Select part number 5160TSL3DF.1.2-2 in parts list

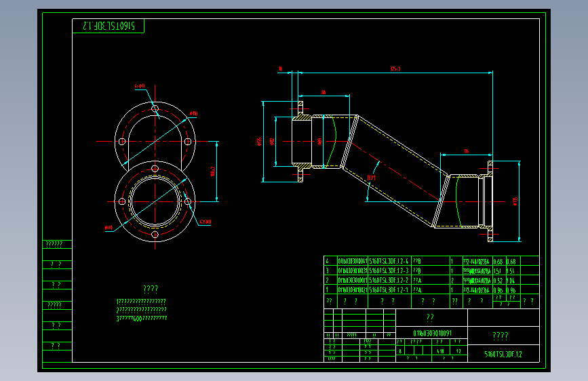pos(389,281)
